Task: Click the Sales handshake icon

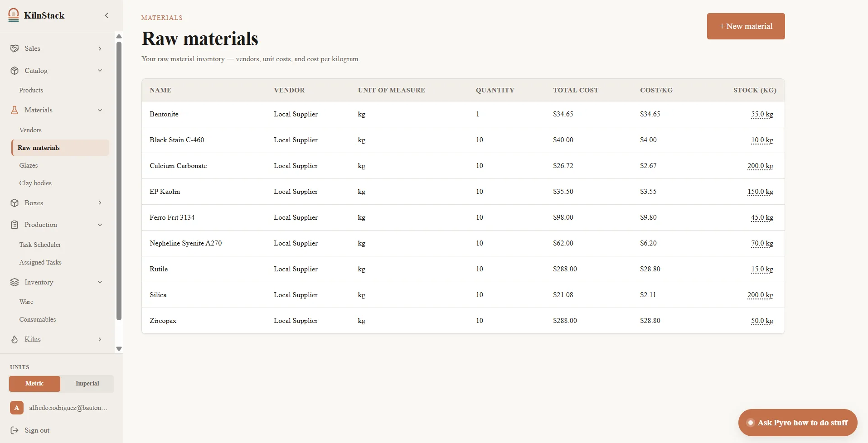Action: pyautogui.click(x=15, y=48)
